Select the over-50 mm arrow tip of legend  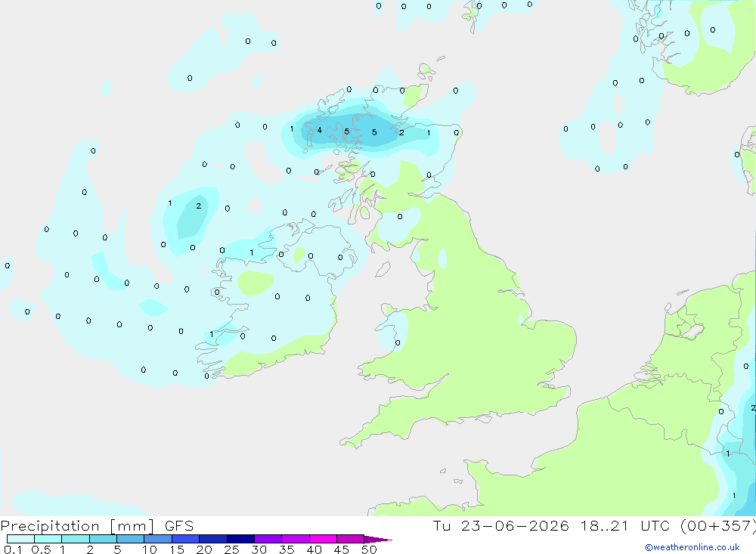377,539
